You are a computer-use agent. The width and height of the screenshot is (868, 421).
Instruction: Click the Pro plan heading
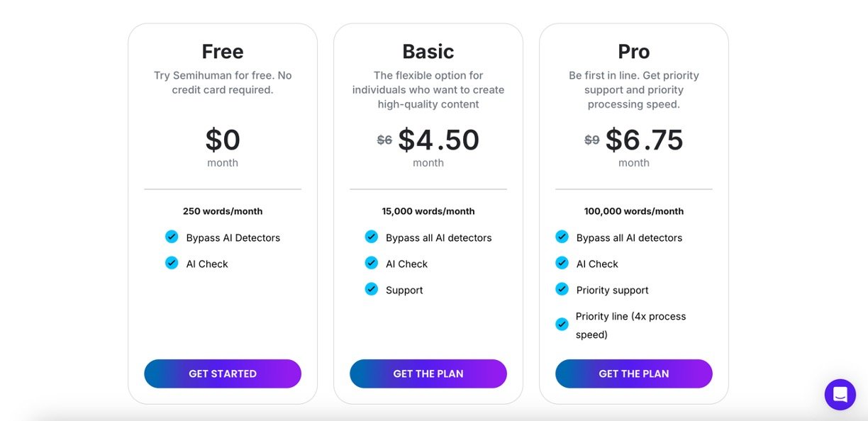634,52
